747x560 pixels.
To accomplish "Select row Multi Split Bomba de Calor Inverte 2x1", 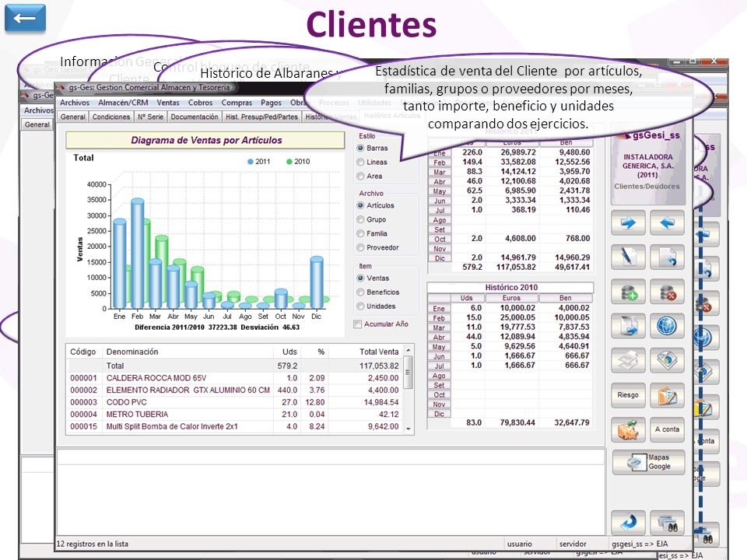I will [x=235, y=427].
